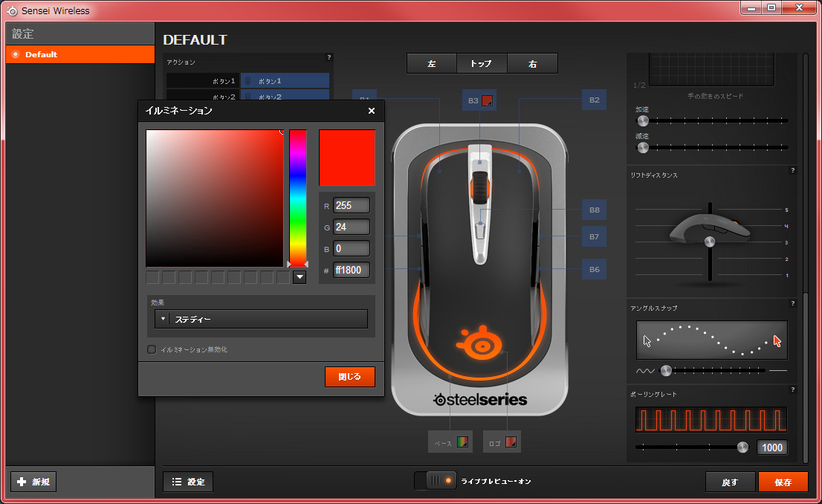This screenshot has height=504, width=822.
Task: Click the scroll wheel on mouse image
Action: click(479, 187)
